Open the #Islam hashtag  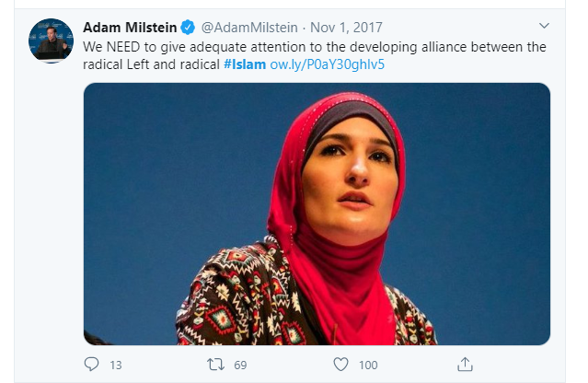(244, 64)
